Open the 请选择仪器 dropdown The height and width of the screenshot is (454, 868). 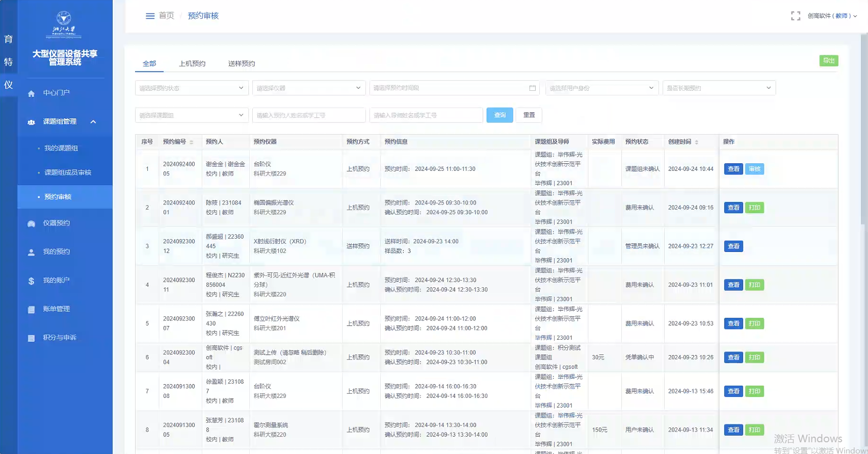(x=309, y=88)
